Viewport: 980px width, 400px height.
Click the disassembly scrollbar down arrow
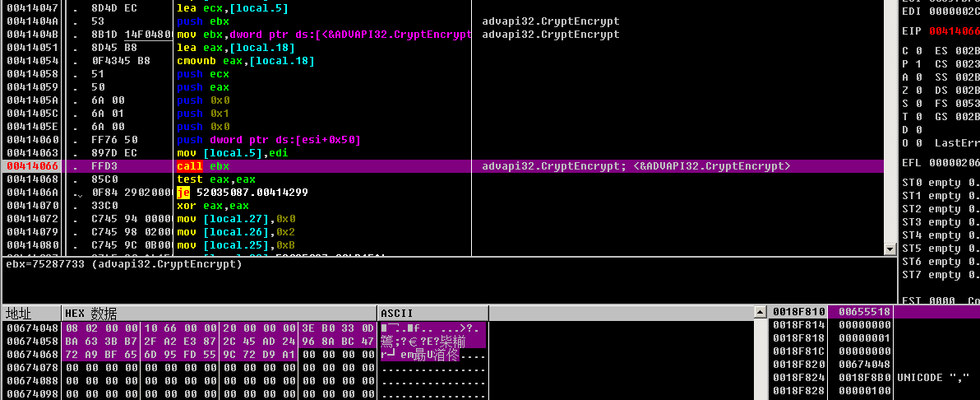(x=889, y=249)
